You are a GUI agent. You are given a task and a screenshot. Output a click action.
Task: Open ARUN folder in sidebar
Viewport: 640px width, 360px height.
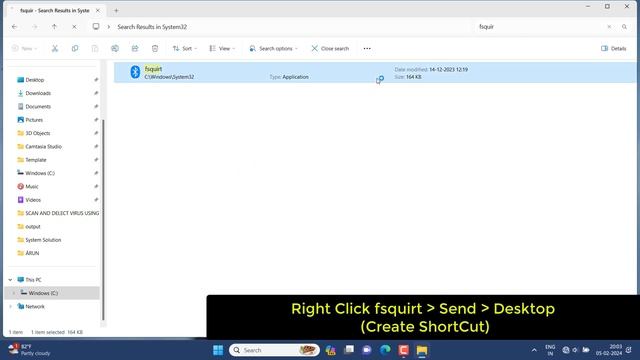pyautogui.click(x=32, y=253)
